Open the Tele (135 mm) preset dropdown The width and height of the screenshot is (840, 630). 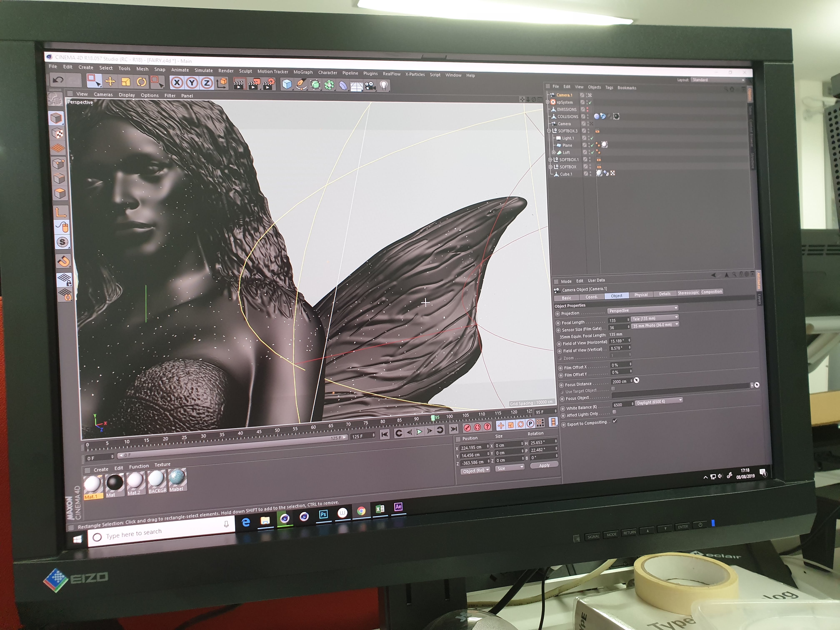click(654, 318)
